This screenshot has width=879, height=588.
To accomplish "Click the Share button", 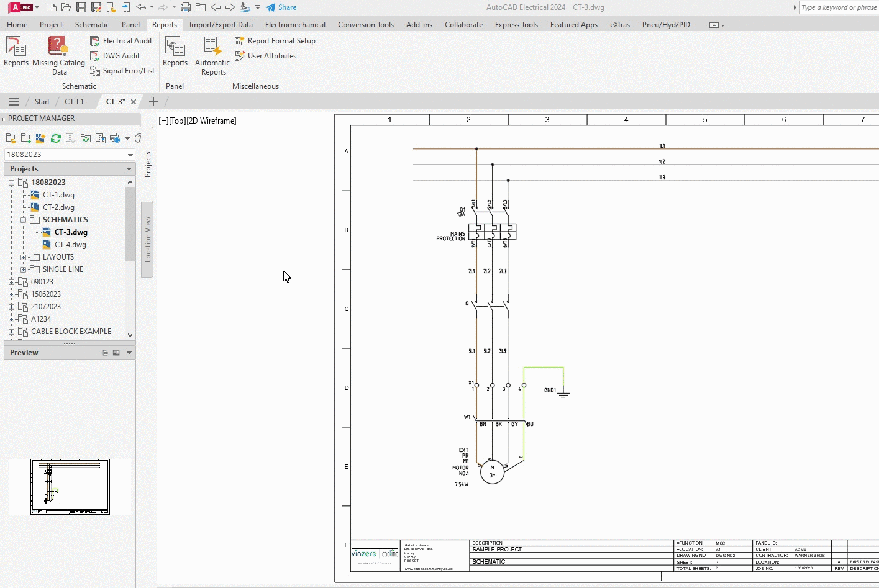I will coord(281,7).
